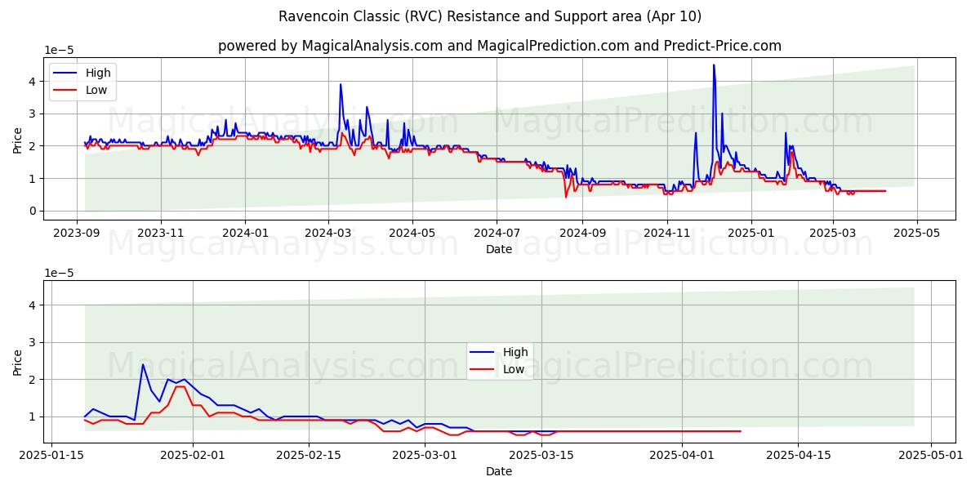Click 'High' label in the top chart legend

(98, 73)
